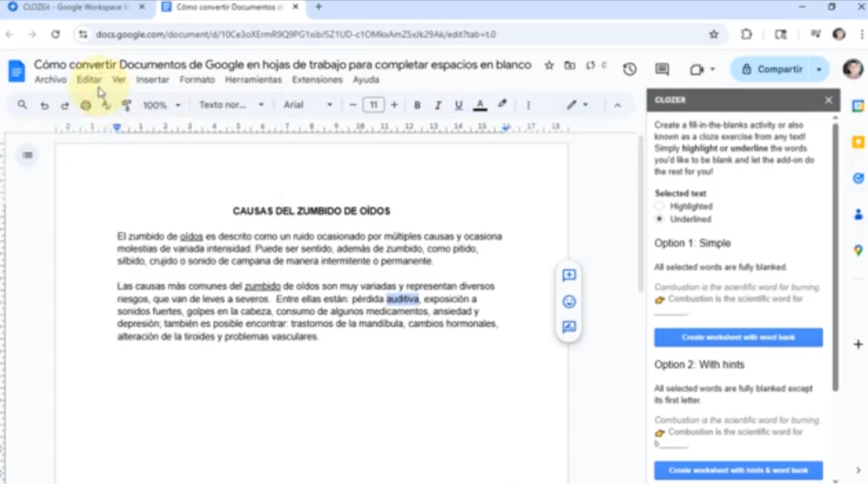The height and width of the screenshot is (484, 868).
Task: Open the Ayuda menu
Action: 366,80
